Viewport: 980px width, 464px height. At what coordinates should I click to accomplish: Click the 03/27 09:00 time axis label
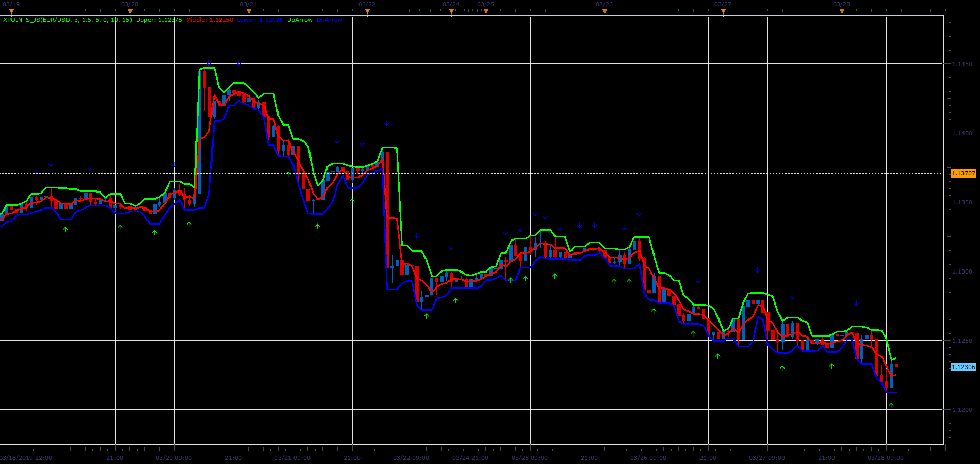pos(767,458)
